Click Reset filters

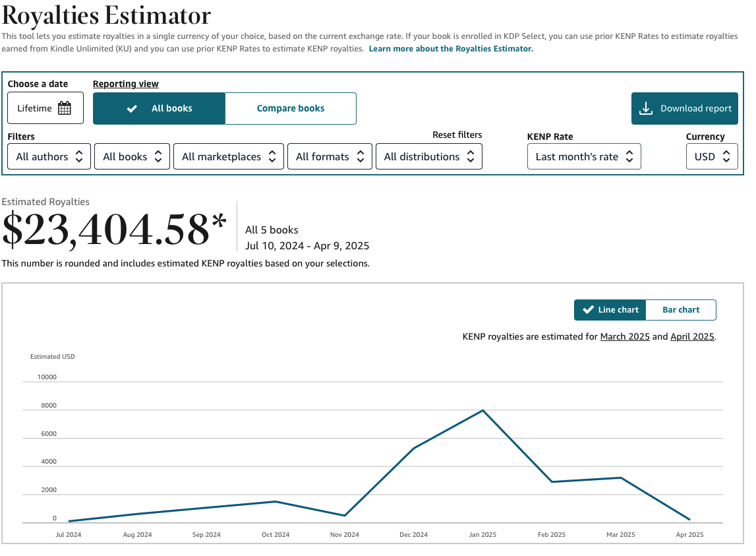(x=457, y=135)
